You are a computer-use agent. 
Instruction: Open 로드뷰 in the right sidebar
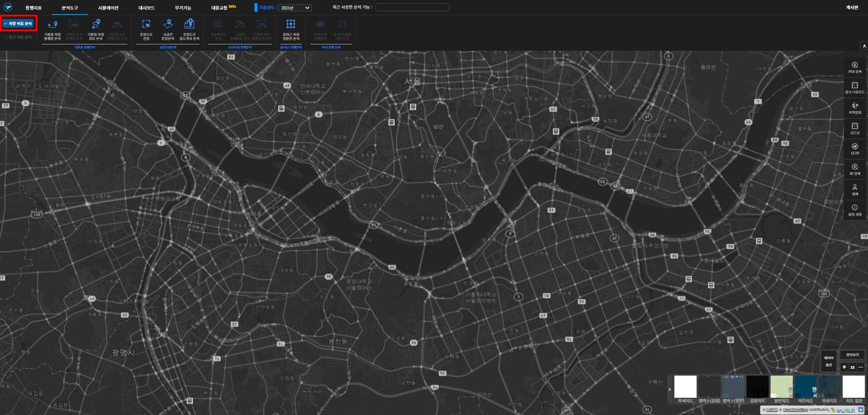(855, 128)
